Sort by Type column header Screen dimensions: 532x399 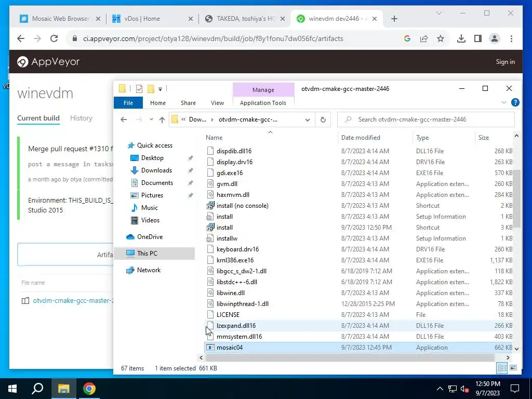point(422,138)
